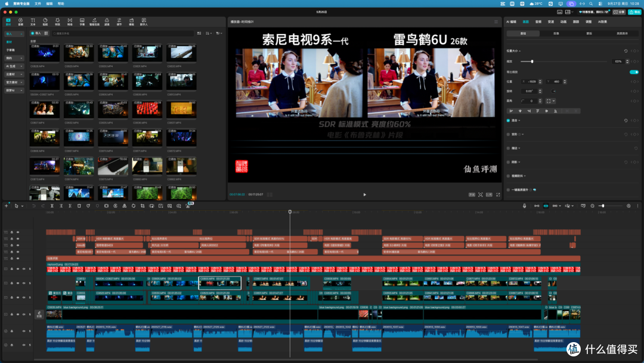The height and width of the screenshot is (363, 644).
Task: Enable the 一键画质提升 checkbox
Action: [508, 190]
